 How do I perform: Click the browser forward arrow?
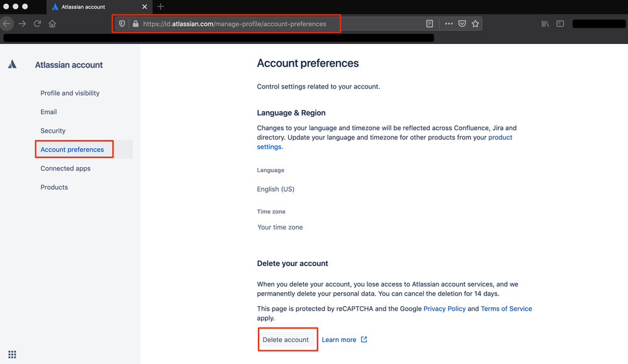(x=22, y=24)
